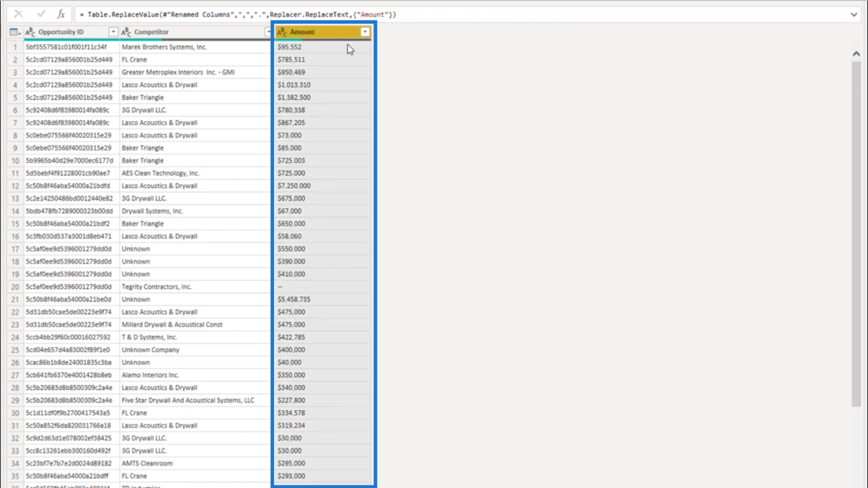
Task: Click Opportunity ID 5c2e14250486bd0012440e82
Action: tap(69, 198)
